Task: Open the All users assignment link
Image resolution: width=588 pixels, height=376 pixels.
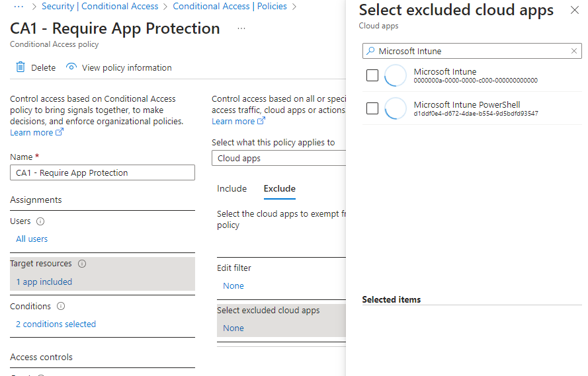Action: [x=32, y=239]
